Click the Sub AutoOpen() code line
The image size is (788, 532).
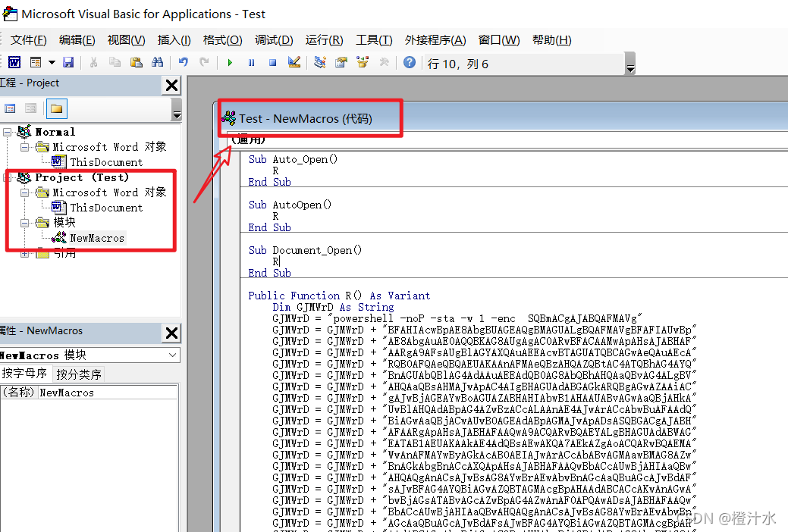coord(290,205)
